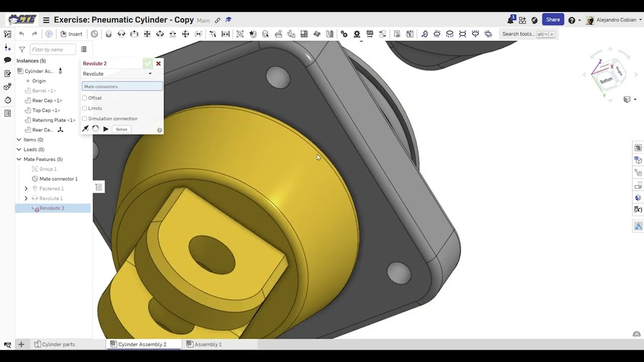This screenshot has height=362, width=644.
Task: Click the Bottom face of the view cube
Action: point(606,80)
